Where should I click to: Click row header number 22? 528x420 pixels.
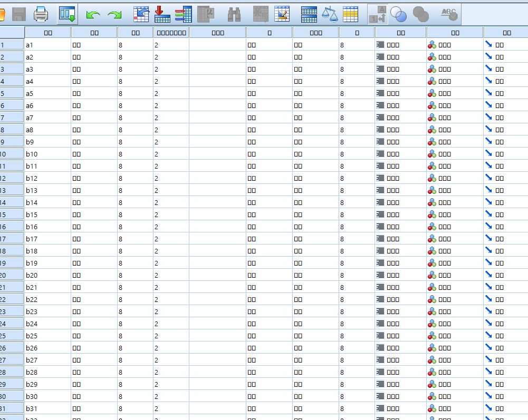(12, 299)
